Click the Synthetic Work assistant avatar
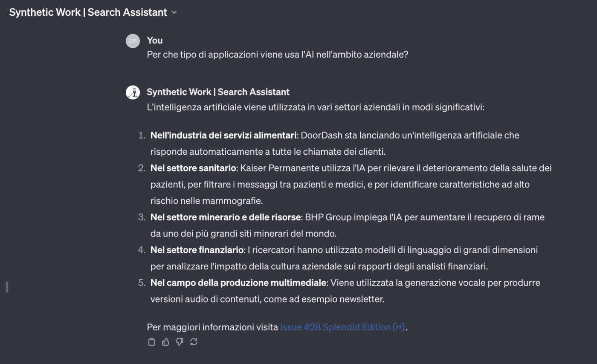This screenshot has width=597, height=364. 133,92
